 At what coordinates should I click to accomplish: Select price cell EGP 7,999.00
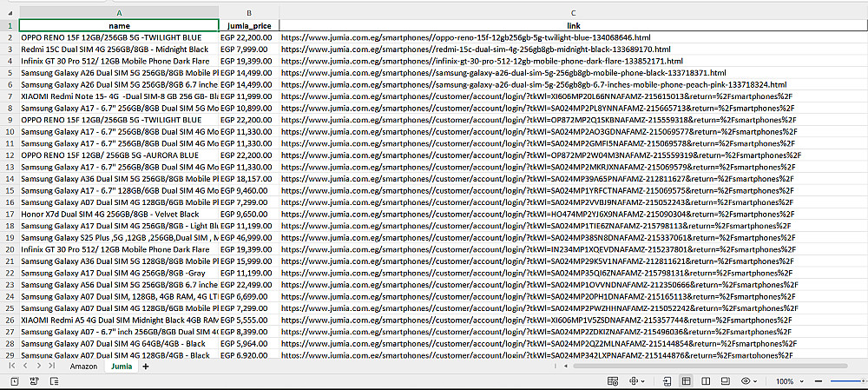[x=249, y=50]
